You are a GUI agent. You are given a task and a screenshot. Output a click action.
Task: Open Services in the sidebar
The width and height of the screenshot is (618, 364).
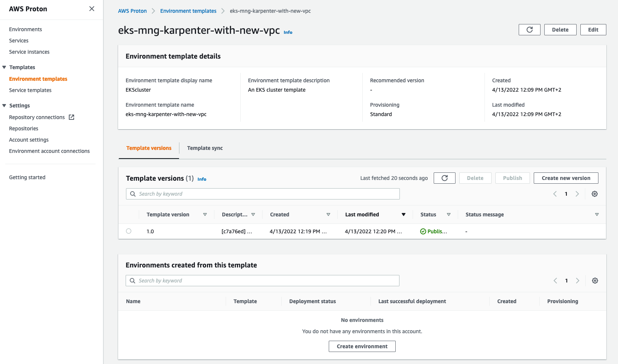(19, 41)
